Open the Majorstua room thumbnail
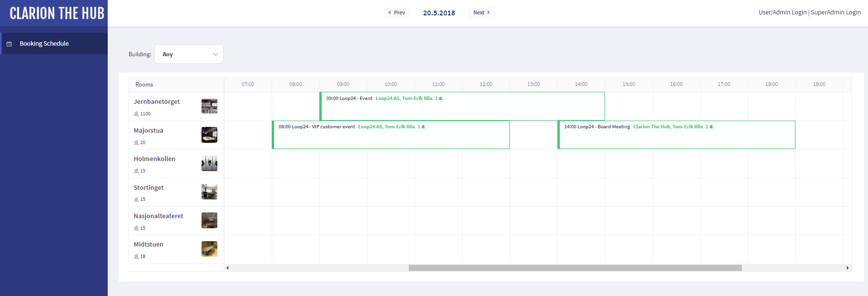This screenshot has height=296, width=868. [x=209, y=135]
